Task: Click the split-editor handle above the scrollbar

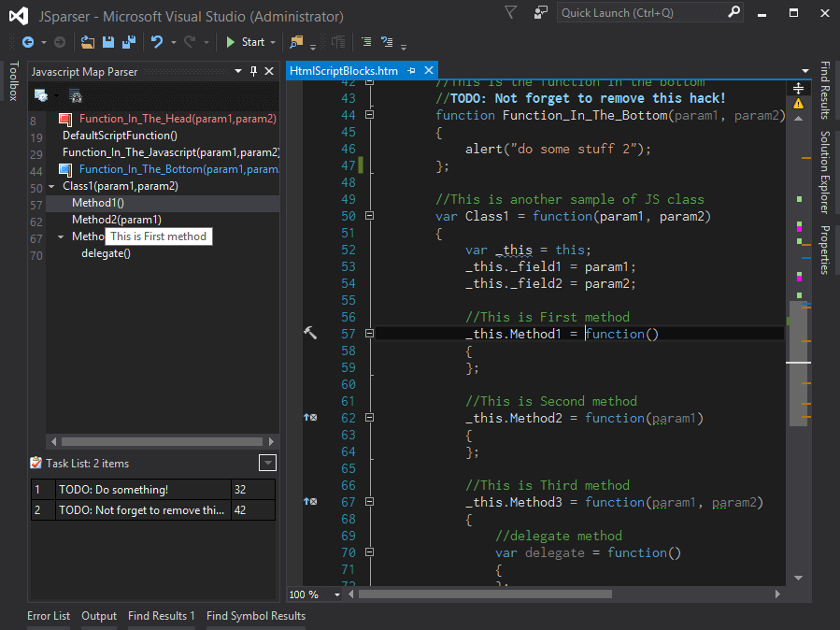Action: point(798,88)
